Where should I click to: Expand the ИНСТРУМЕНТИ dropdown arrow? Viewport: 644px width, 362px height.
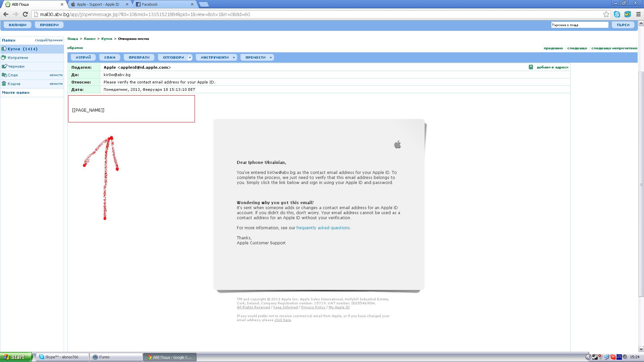click(234, 57)
